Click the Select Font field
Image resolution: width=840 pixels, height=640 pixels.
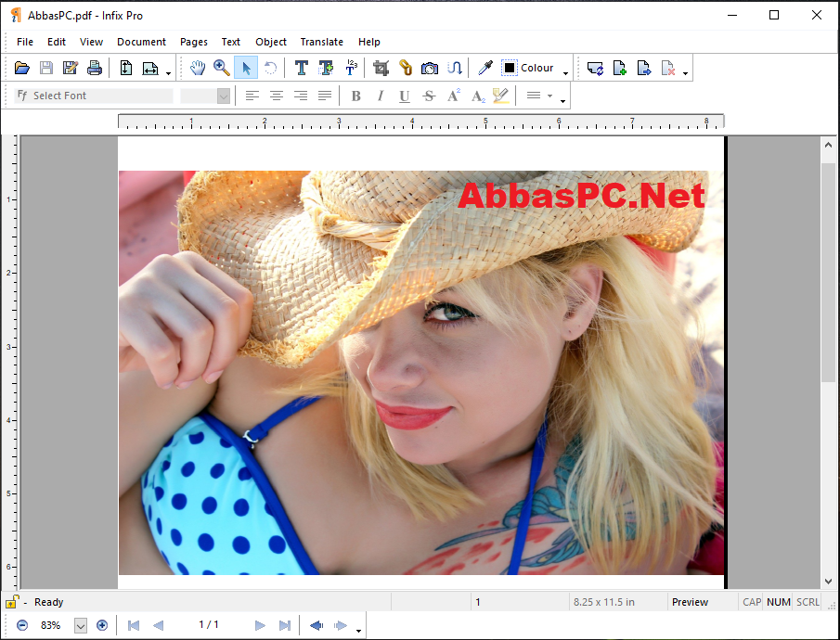pyautogui.click(x=94, y=96)
